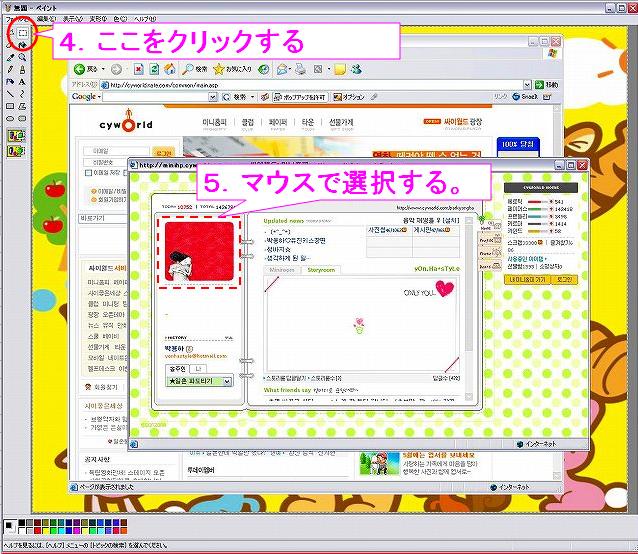Activate the Magnifier tool
Screen dimensions: 638x554
point(22,57)
